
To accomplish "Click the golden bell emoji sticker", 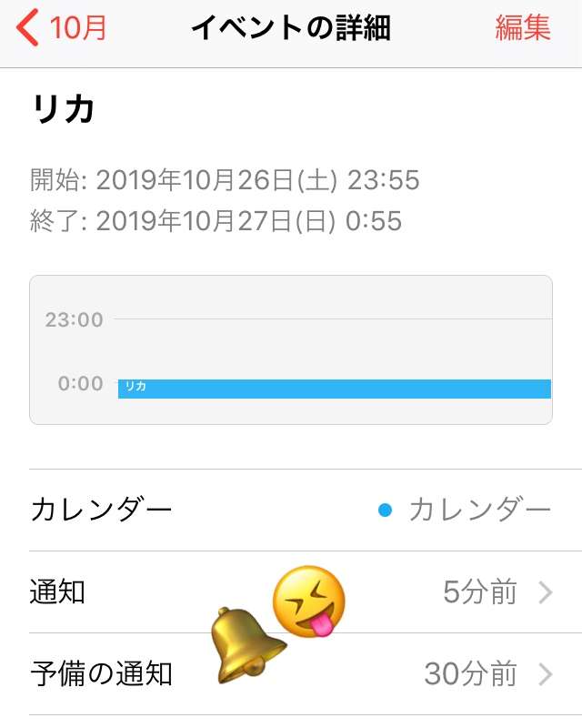I will point(247,645).
